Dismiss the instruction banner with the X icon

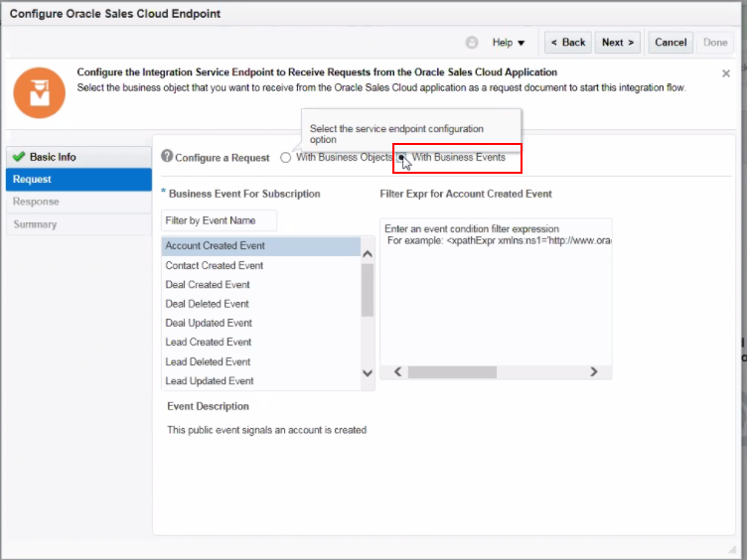[726, 73]
